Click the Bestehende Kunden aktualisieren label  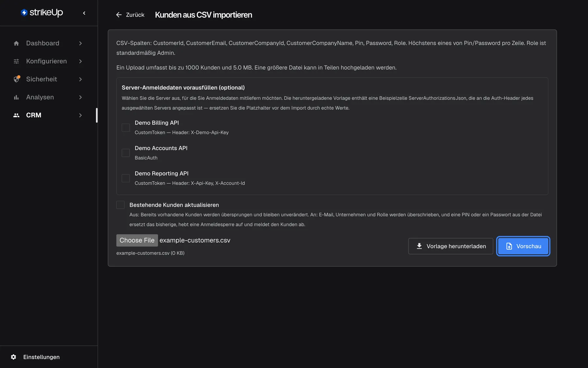174,205
